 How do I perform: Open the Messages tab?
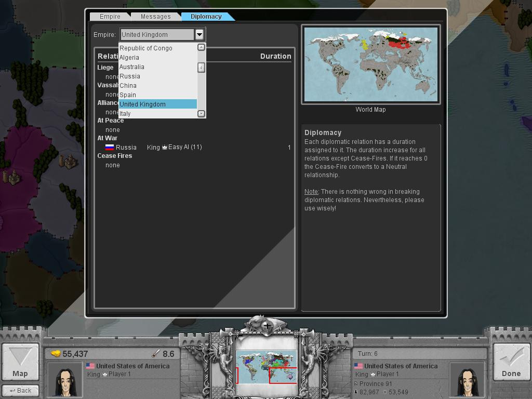(156, 16)
